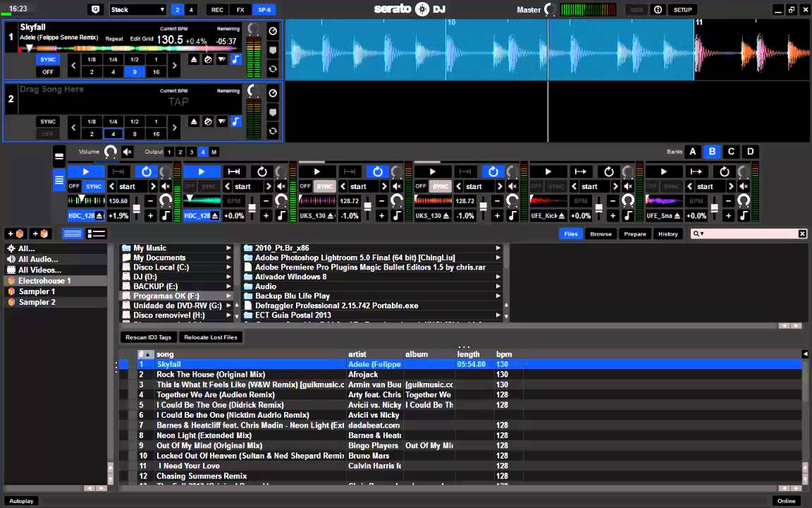Image resolution: width=812 pixels, height=508 pixels.
Task: Open search filter dropdown by magnifier
Action: pos(699,234)
